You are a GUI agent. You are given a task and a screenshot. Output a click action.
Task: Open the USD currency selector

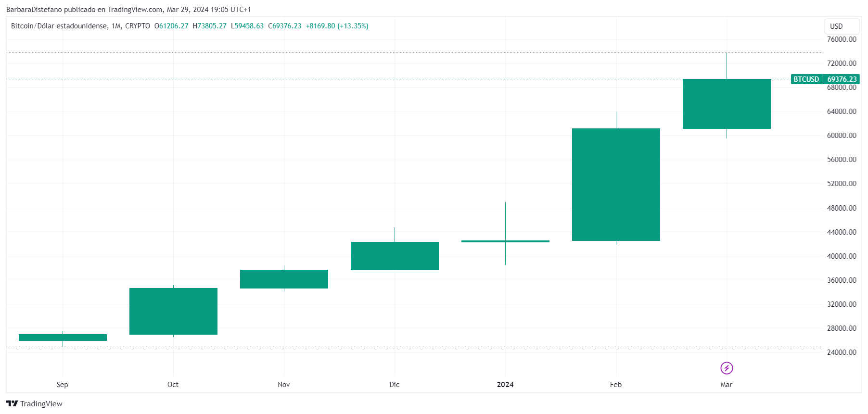[x=842, y=26]
